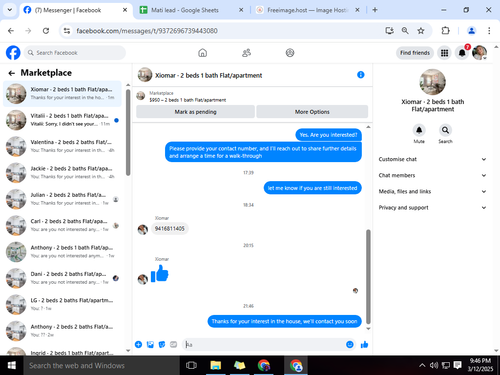
Task: Show hidden system tray icons
Action: pos(422,365)
